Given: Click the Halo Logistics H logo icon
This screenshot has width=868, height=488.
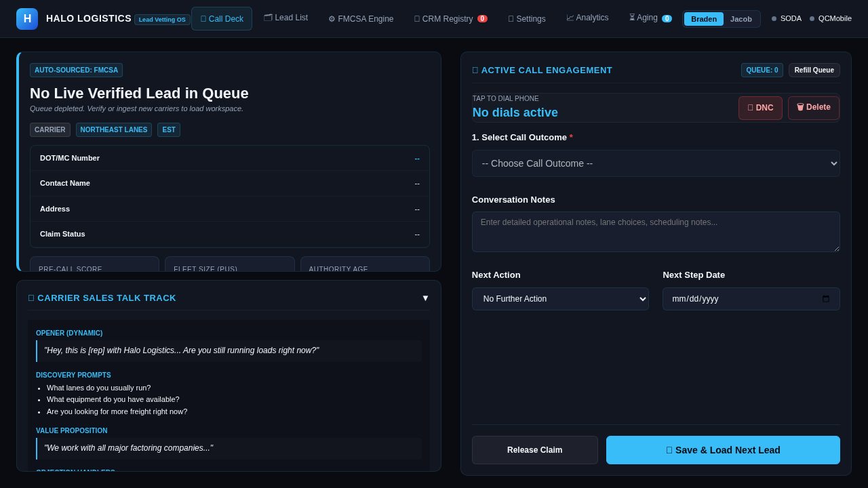Looking at the screenshot, I should click(x=27, y=19).
